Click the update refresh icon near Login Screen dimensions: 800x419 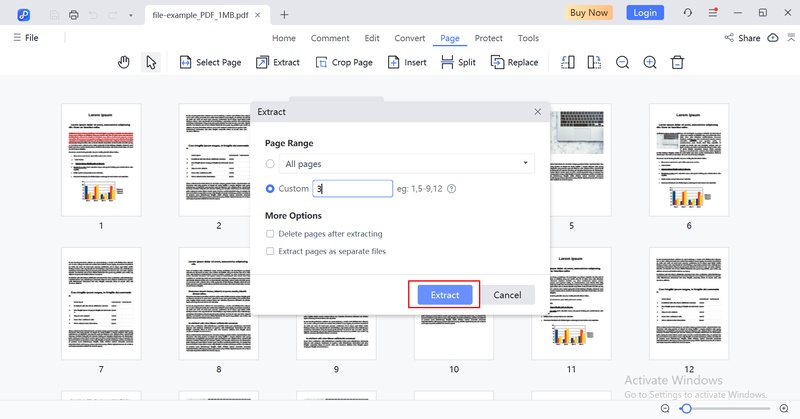point(688,13)
